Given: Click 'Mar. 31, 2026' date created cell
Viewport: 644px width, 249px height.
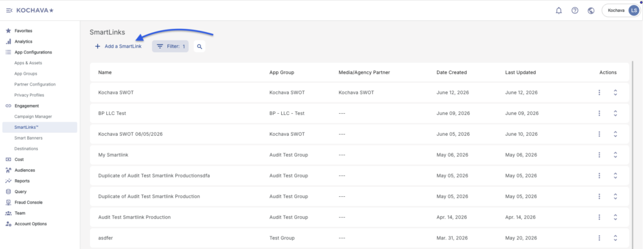Looking at the screenshot, I should [x=452, y=238].
